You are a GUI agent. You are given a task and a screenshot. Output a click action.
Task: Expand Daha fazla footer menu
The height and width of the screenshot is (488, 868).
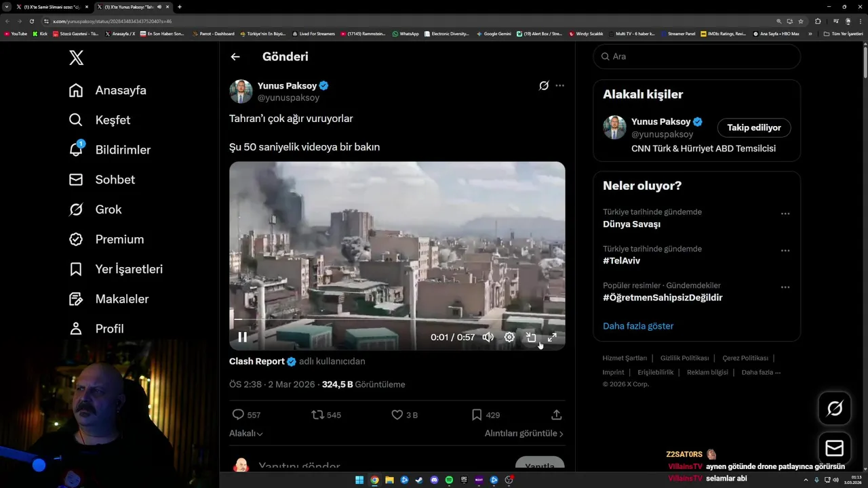(x=761, y=372)
